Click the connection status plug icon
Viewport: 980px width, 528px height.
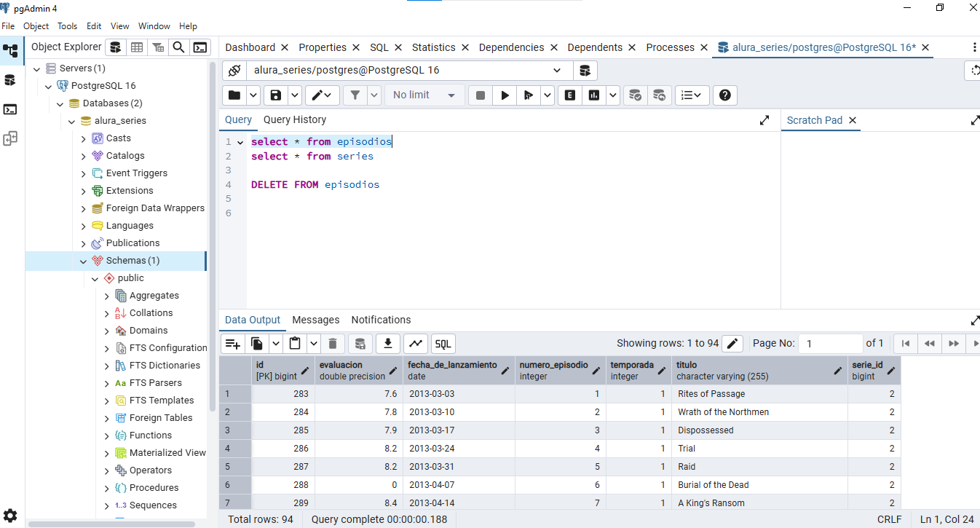(234, 71)
